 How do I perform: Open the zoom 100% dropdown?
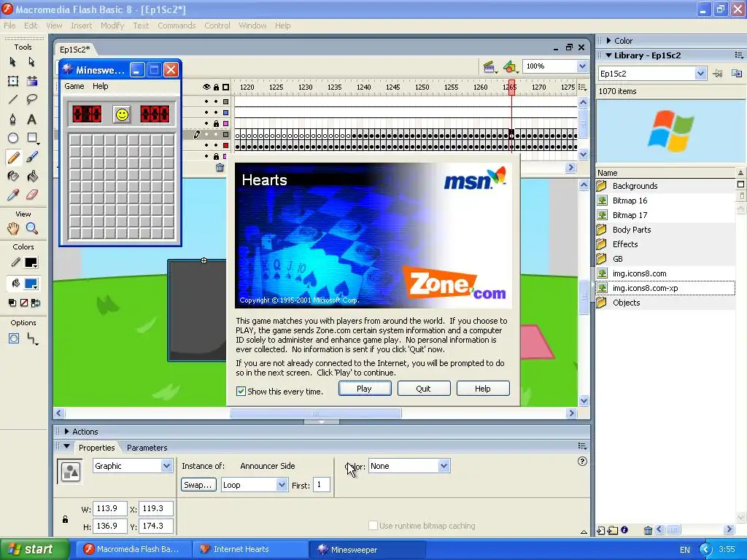(582, 66)
